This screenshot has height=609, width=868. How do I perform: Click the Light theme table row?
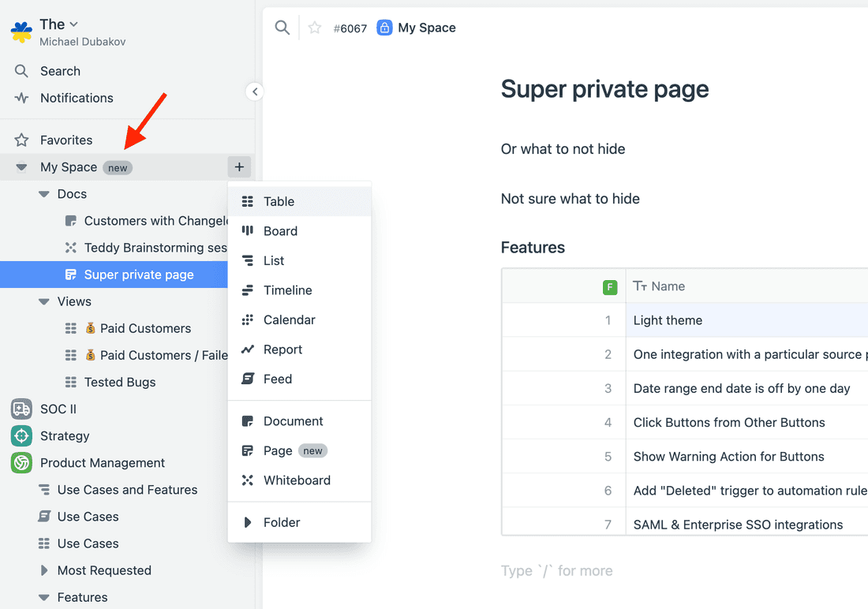pyautogui.click(x=668, y=320)
